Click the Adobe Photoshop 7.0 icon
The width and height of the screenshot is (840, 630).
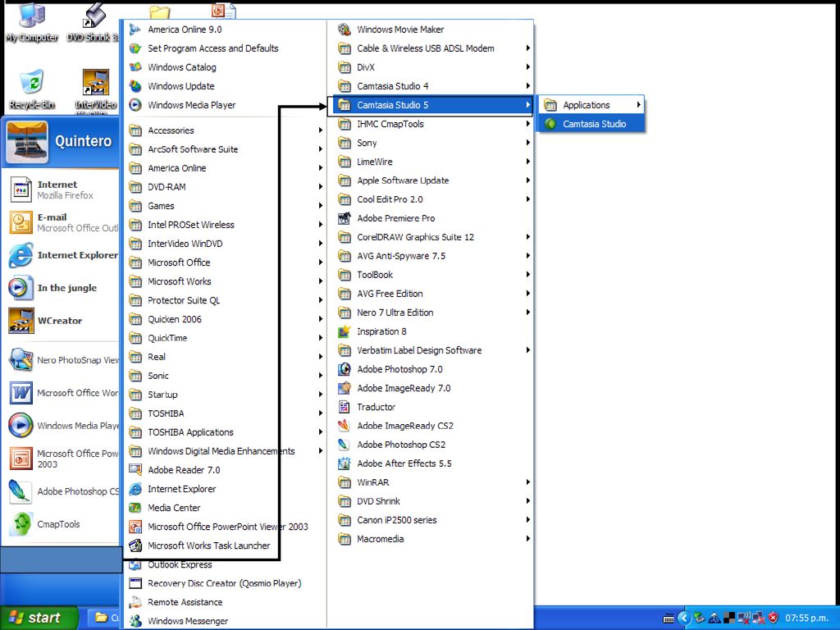tap(345, 369)
